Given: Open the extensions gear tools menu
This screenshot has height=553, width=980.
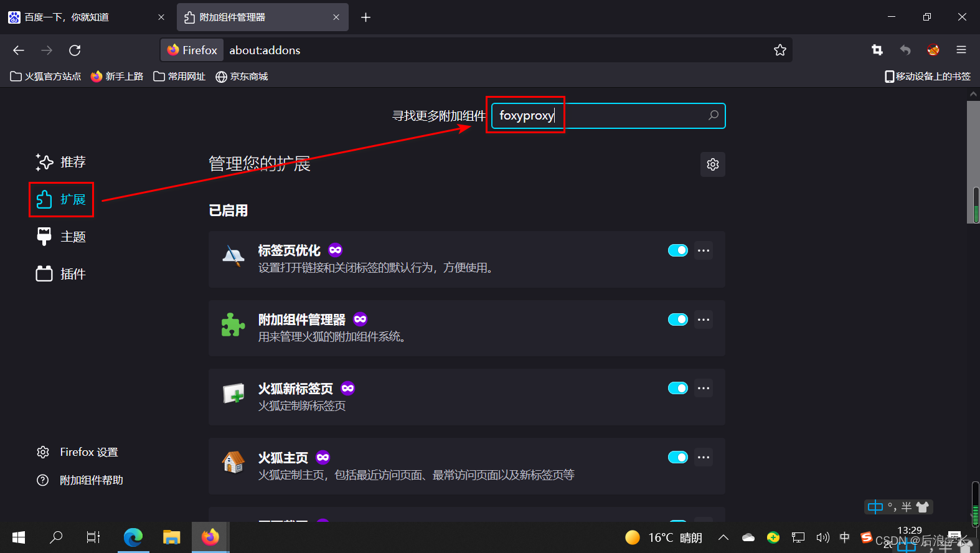Looking at the screenshot, I should pyautogui.click(x=713, y=164).
